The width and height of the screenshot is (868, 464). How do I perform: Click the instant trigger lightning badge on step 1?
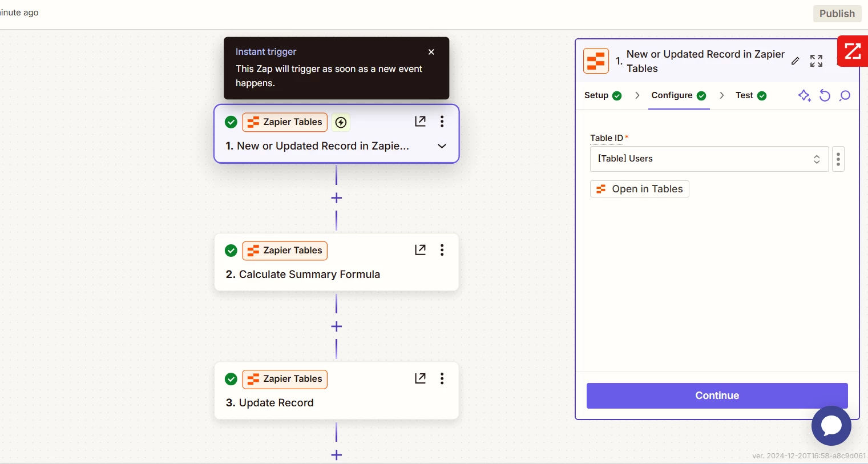pyautogui.click(x=341, y=122)
